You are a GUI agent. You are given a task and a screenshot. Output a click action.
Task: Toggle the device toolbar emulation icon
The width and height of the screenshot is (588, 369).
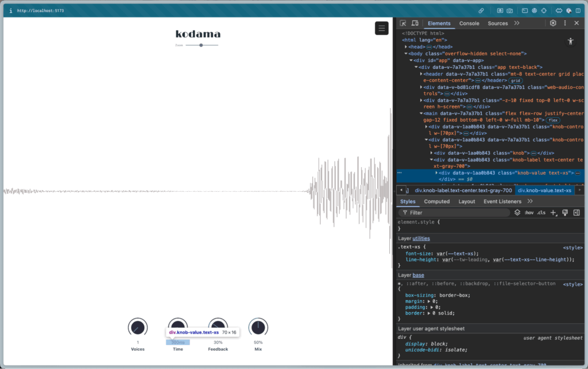(415, 24)
